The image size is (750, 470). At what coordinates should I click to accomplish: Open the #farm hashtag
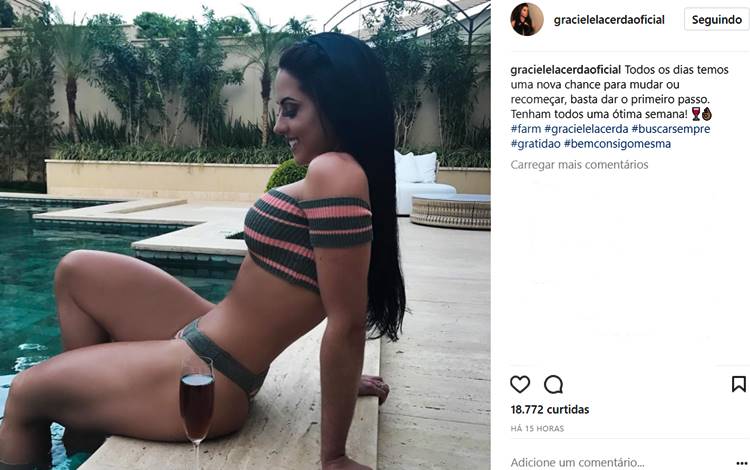[526, 129]
